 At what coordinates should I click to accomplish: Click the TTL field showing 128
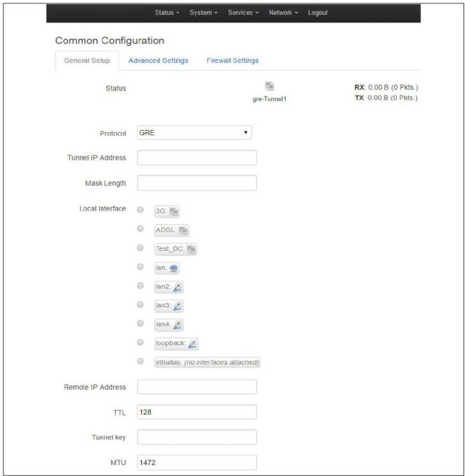(197, 412)
